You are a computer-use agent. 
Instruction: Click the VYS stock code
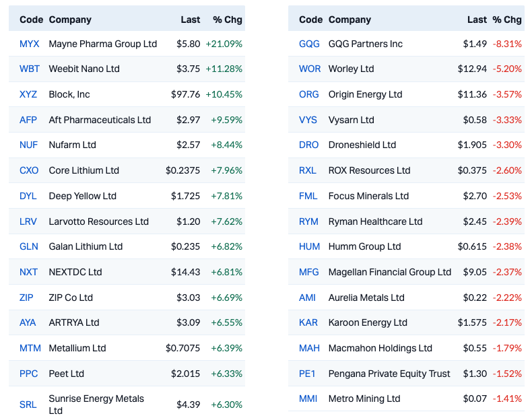(x=308, y=120)
